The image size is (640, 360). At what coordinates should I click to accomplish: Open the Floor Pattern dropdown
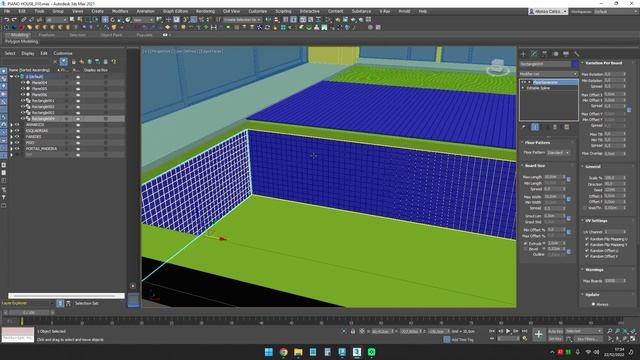pos(558,152)
